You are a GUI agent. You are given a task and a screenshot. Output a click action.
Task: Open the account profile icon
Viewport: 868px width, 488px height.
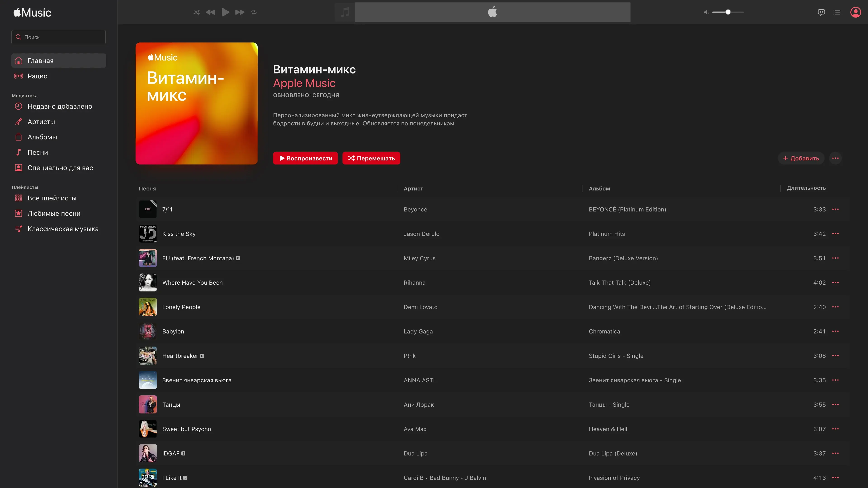click(x=856, y=12)
